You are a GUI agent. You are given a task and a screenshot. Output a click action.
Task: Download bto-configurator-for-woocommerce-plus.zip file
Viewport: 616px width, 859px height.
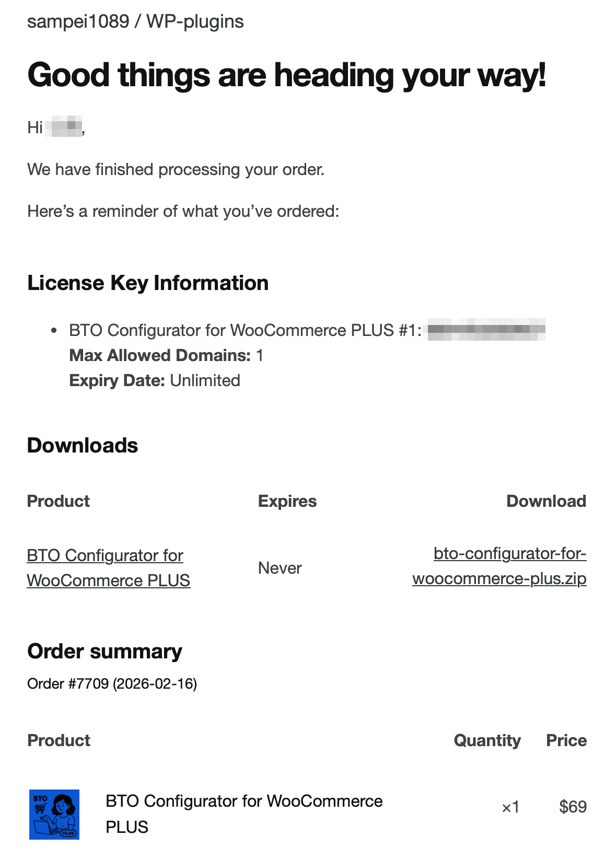coord(499,566)
